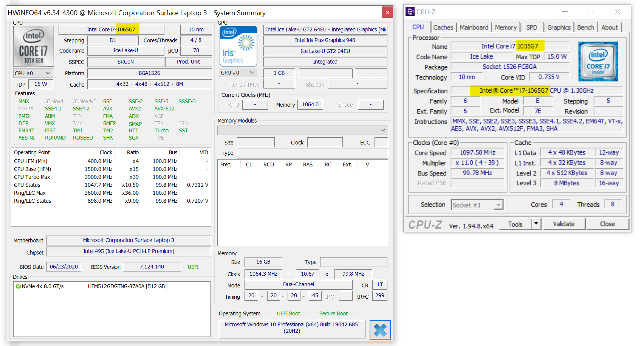
Task: Click the Intel Iris Plus Graphics 940 field
Action: click(x=325, y=40)
